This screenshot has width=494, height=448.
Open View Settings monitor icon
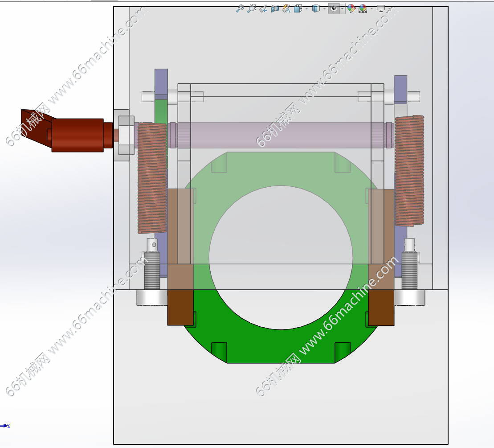(x=381, y=8)
